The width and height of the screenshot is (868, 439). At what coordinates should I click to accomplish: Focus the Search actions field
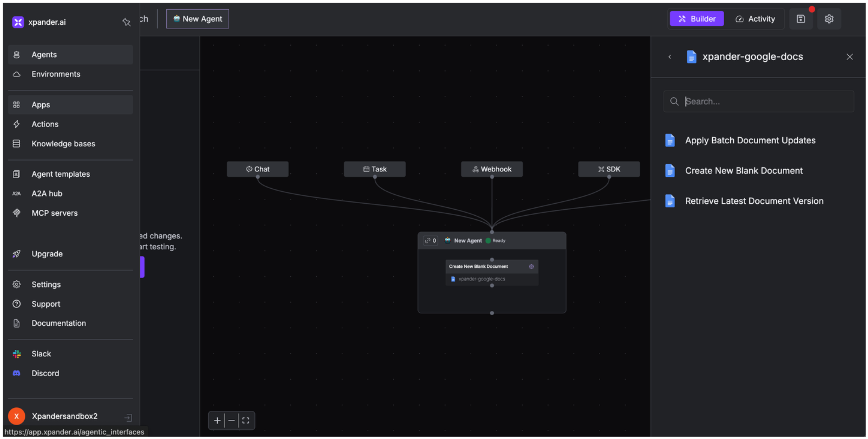coord(765,101)
